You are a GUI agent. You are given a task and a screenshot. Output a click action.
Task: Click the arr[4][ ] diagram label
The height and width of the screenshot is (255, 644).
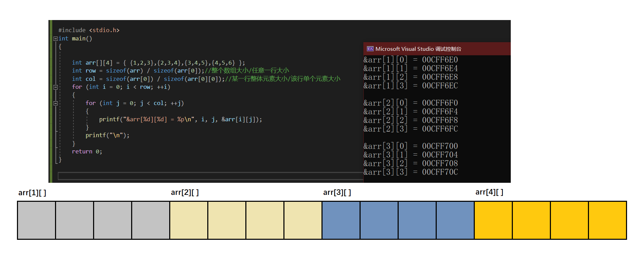489,192
